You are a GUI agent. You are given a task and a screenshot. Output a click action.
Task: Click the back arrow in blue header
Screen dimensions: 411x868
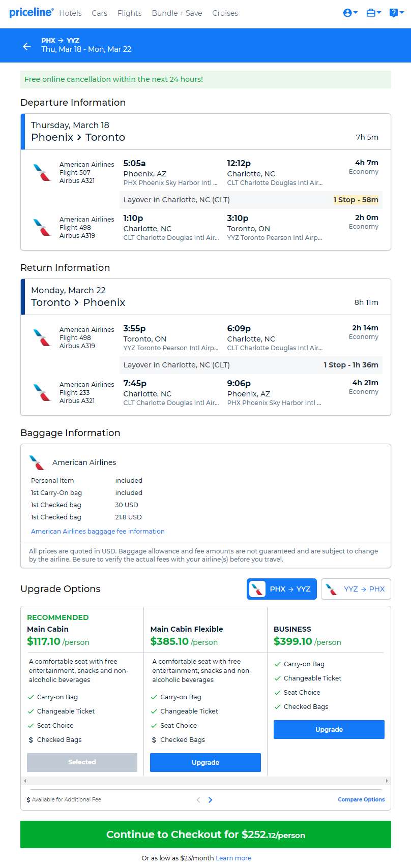tap(27, 46)
